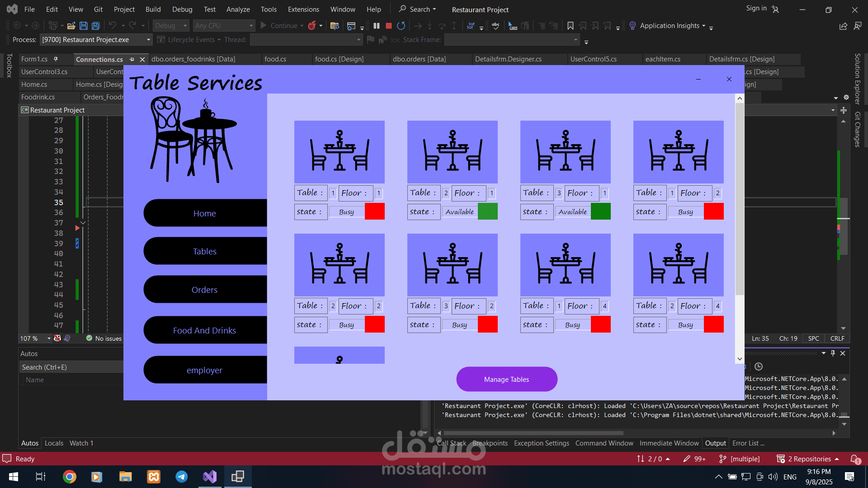Collapse code region at line 37

click(x=83, y=223)
